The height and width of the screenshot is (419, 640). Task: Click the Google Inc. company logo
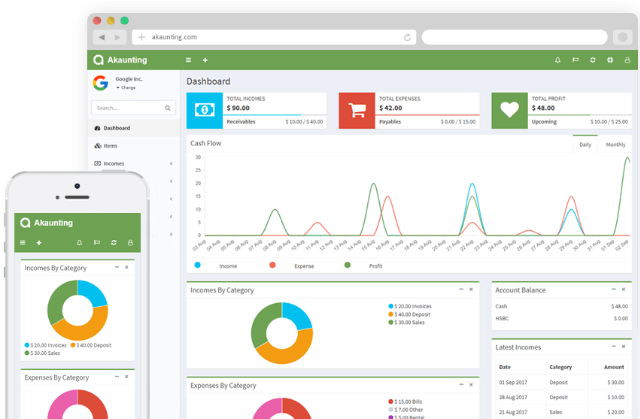point(100,83)
